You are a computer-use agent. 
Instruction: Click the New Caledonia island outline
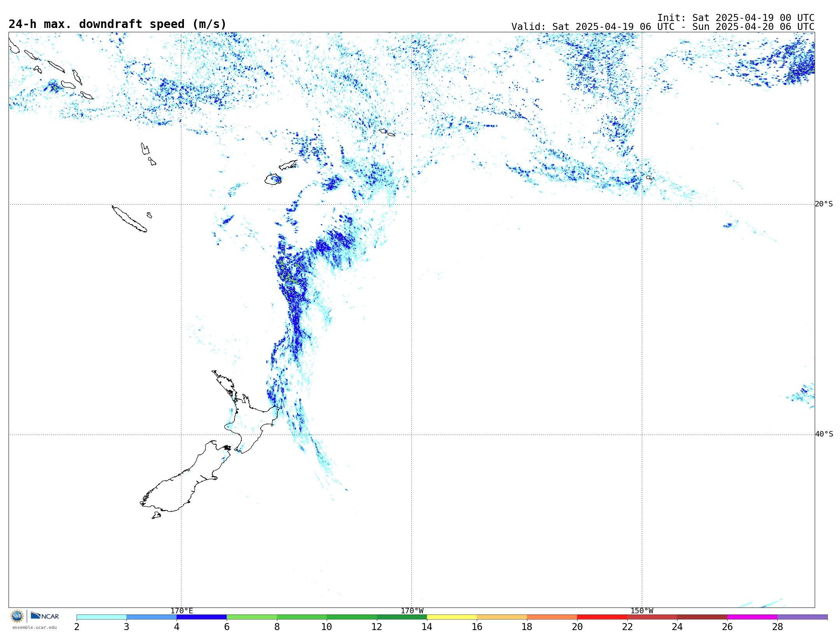click(129, 219)
